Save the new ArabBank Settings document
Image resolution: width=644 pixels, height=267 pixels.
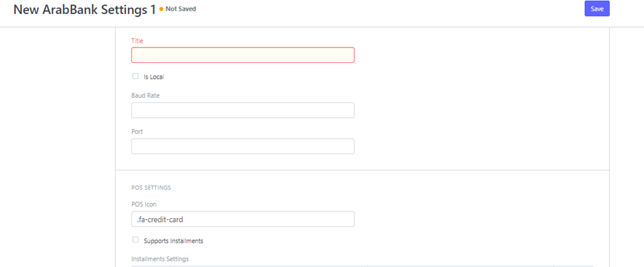pos(596,9)
